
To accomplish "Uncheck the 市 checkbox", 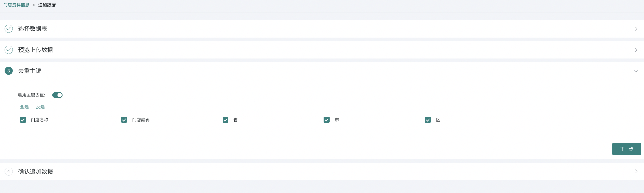I will [326, 120].
